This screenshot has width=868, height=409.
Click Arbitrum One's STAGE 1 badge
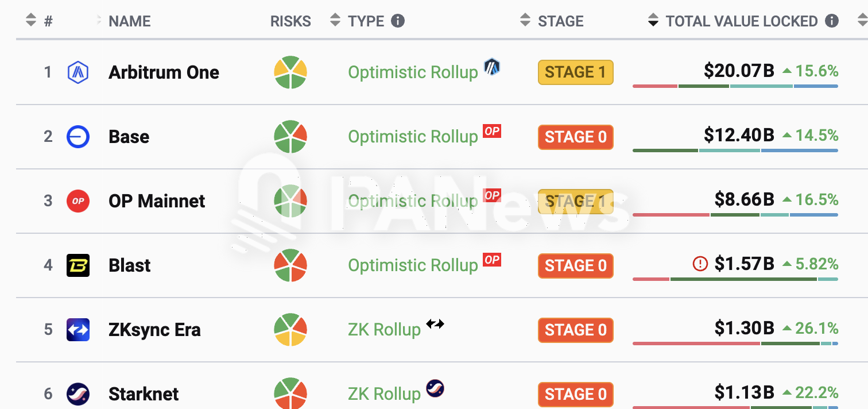(576, 72)
